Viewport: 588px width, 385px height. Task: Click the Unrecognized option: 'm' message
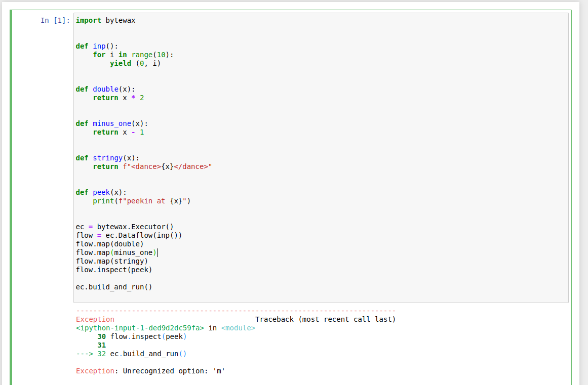[174, 371]
